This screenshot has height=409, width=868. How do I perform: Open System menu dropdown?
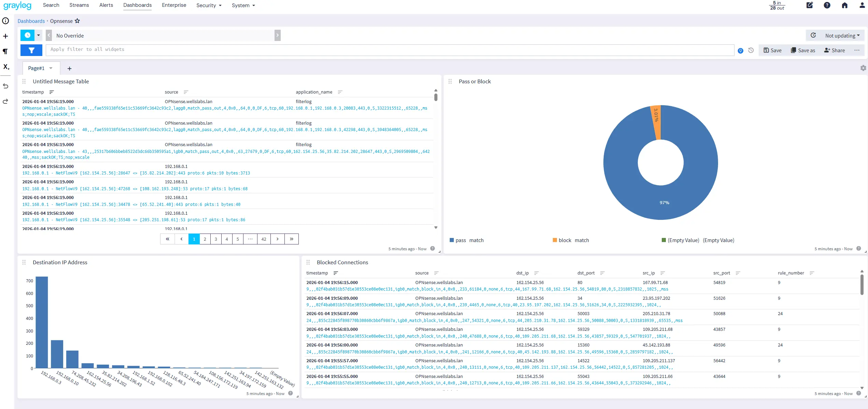[243, 5]
